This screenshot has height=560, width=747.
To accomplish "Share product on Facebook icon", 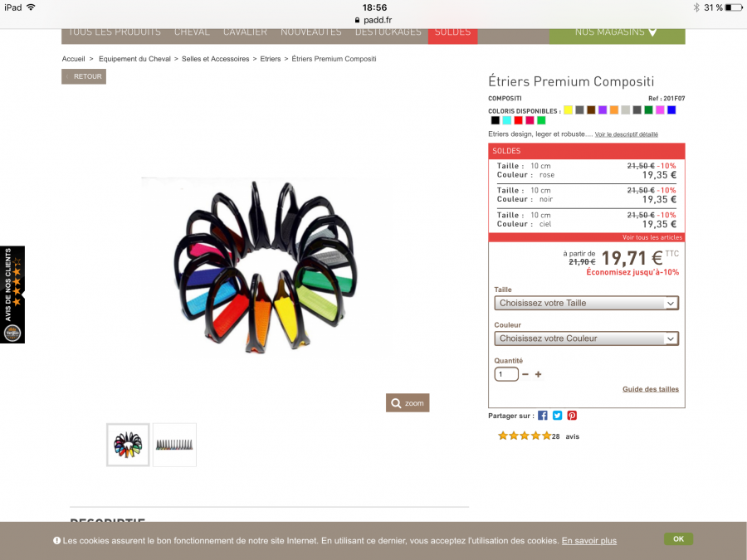I will [542, 416].
